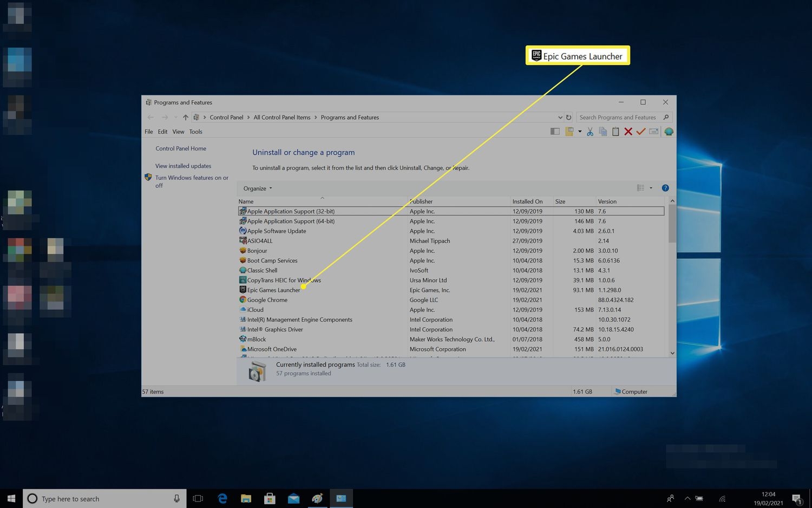Click the Paste clipboard toolbar icon

coord(615,132)
